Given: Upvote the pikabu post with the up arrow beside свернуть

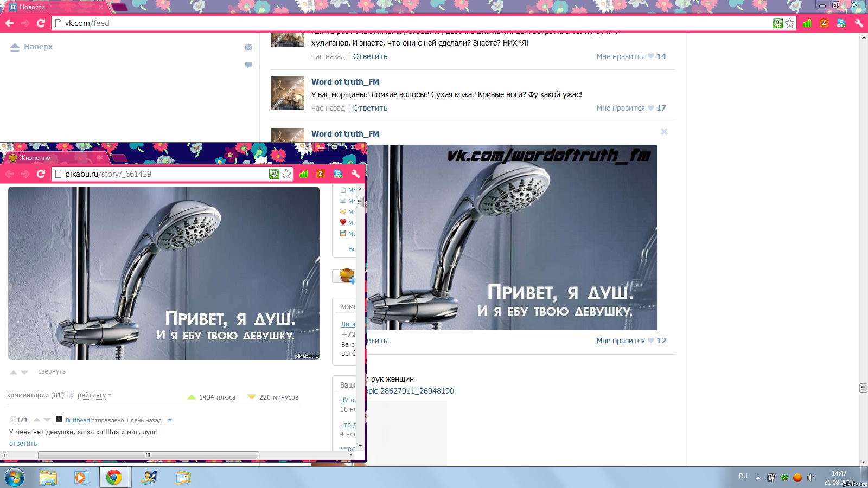Looking at the screenshot, I should [x=14, y=372].
